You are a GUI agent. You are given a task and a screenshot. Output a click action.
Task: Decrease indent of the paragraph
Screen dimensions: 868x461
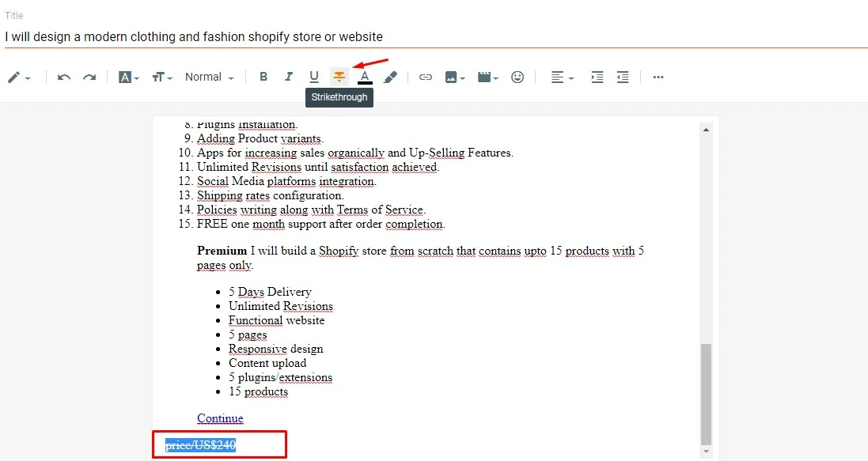623,77
